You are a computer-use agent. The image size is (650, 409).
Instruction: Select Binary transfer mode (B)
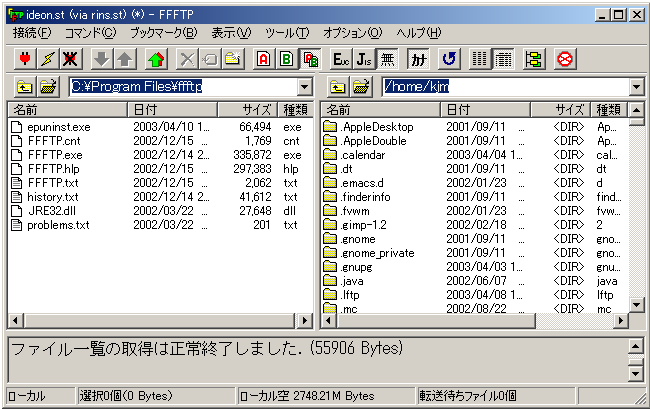point(286,59)
